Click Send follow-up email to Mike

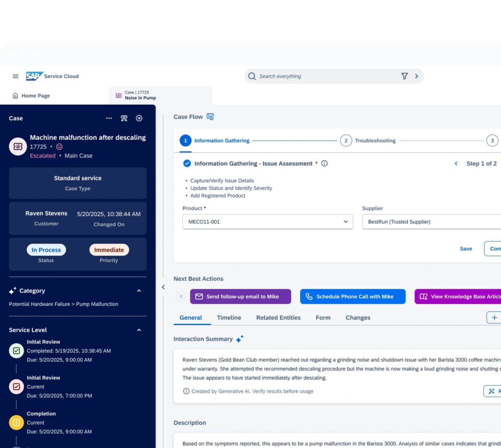[x=240, y=296]
